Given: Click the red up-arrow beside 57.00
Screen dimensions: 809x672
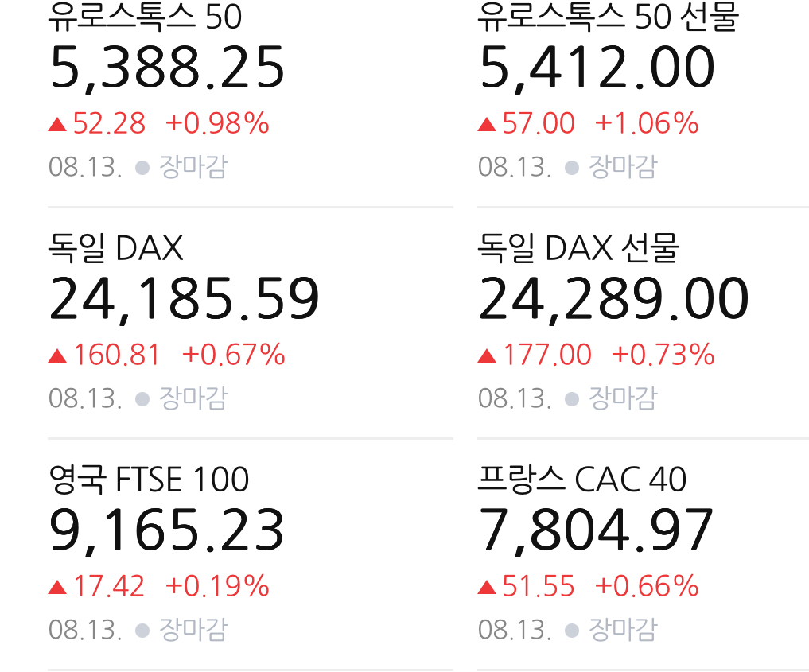Looking at the screenshot, I should [487, 124].
